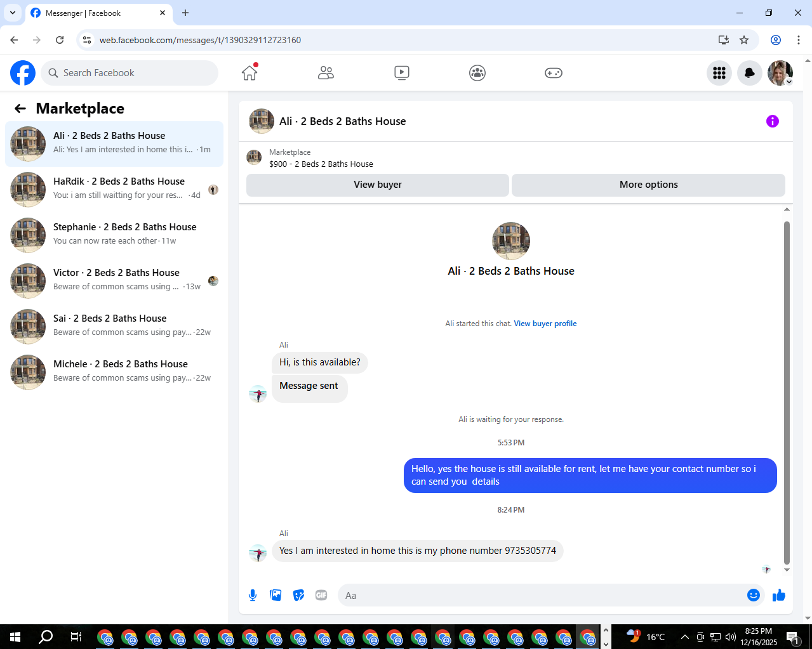Click the chat vertical scrollbar
The image size is (812, 649).
(787, 392)
